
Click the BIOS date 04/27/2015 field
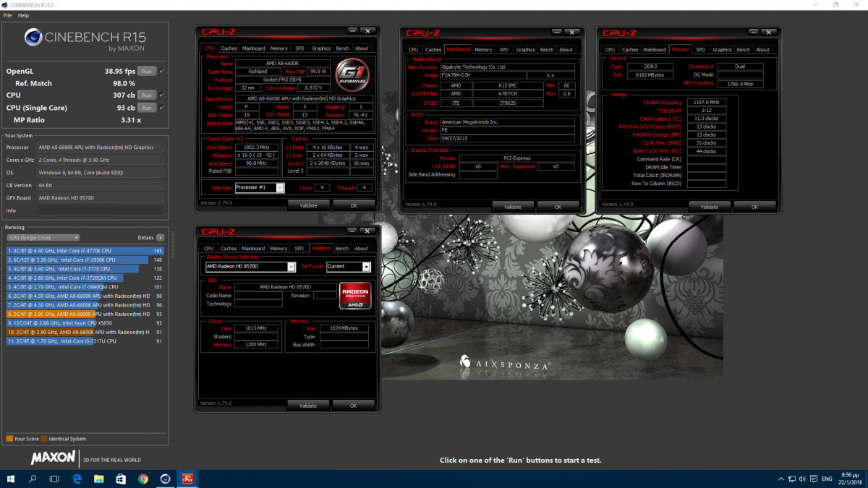[507, 138]
